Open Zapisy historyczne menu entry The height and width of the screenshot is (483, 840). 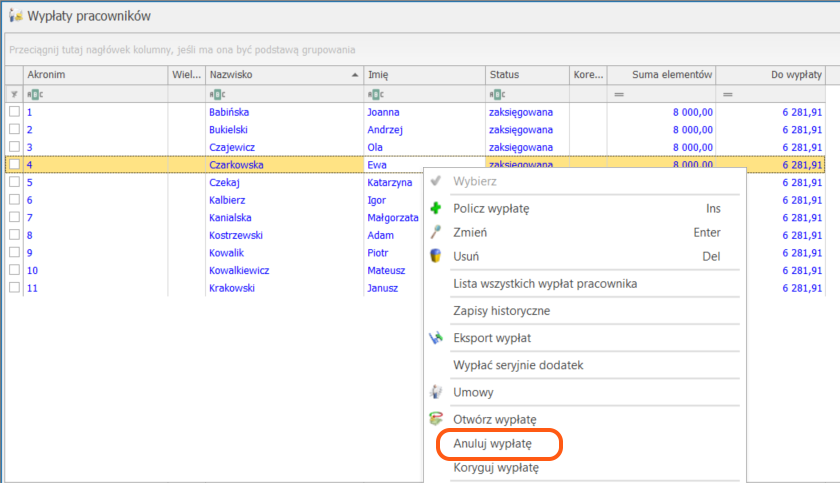(x=585, y=311)
